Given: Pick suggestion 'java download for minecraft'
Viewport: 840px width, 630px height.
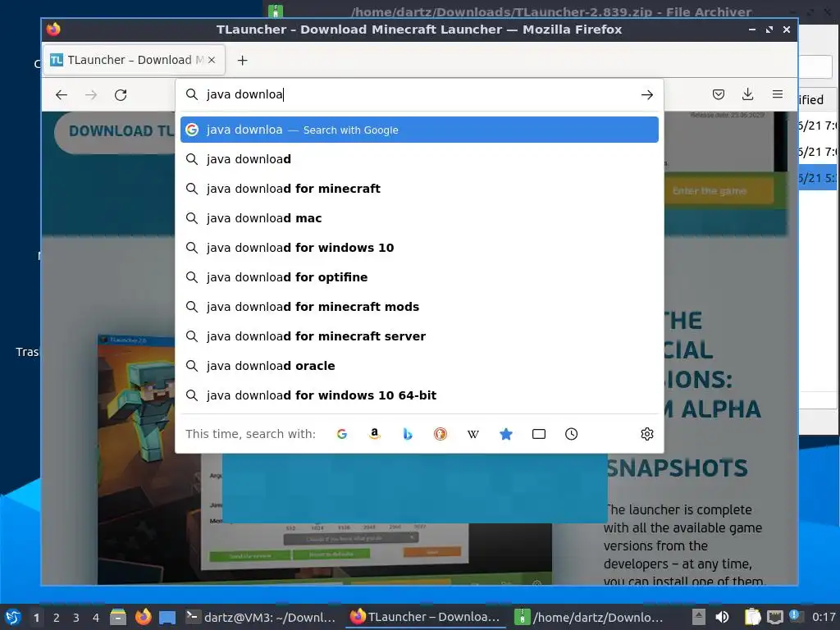Looking at the screenshot, I should [419, 189].
